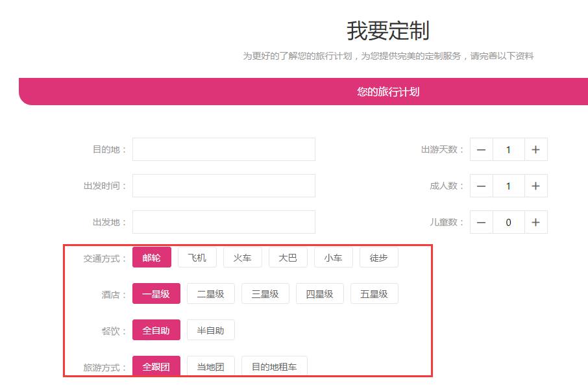This screenshot has width=588, height=385.
Task: Click the 出游天数 number value field
Action: coord(508,149)
